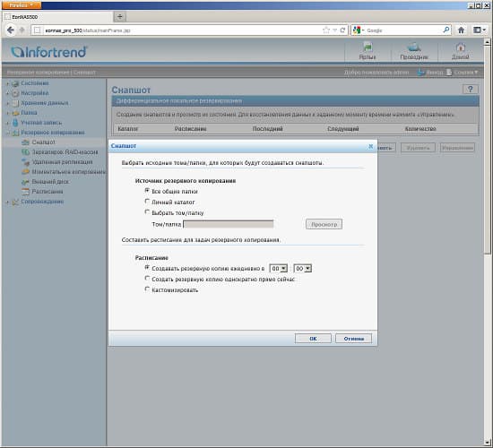The image size is (493, 448).
Task: Close the Снапшот dialog with the X
Action: [371, 146]
